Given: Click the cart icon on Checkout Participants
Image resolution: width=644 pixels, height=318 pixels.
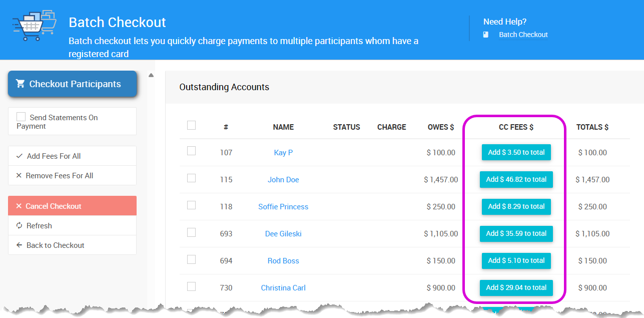Looking at the screenshot, I should point(21,84).
